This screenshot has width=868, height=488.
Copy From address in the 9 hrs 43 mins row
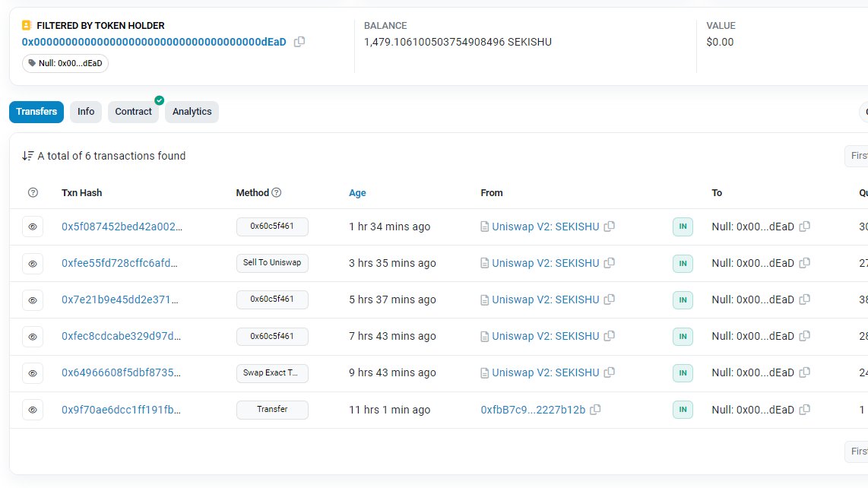[610, 372]
